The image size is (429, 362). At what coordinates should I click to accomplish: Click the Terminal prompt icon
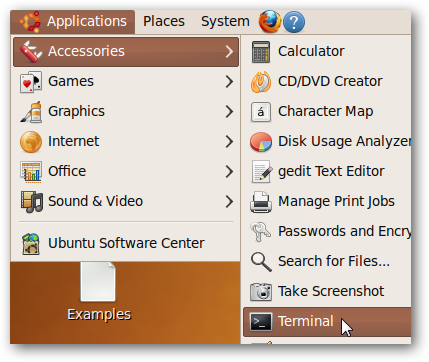tap(261, 322)
